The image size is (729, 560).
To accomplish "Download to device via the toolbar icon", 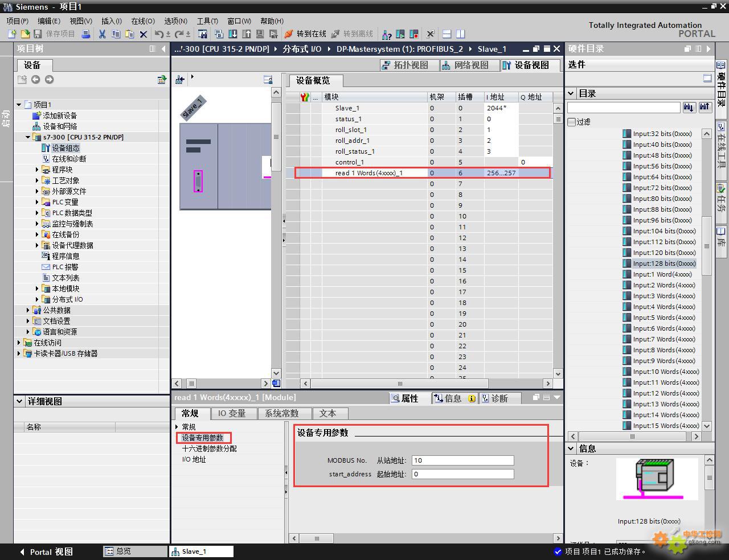I will tap(233, 34).
